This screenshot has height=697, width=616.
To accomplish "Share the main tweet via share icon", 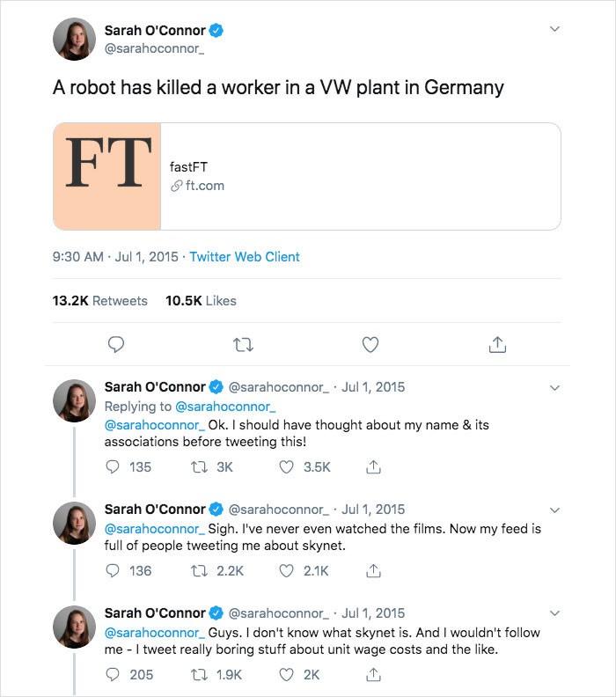I will (497, 345).
